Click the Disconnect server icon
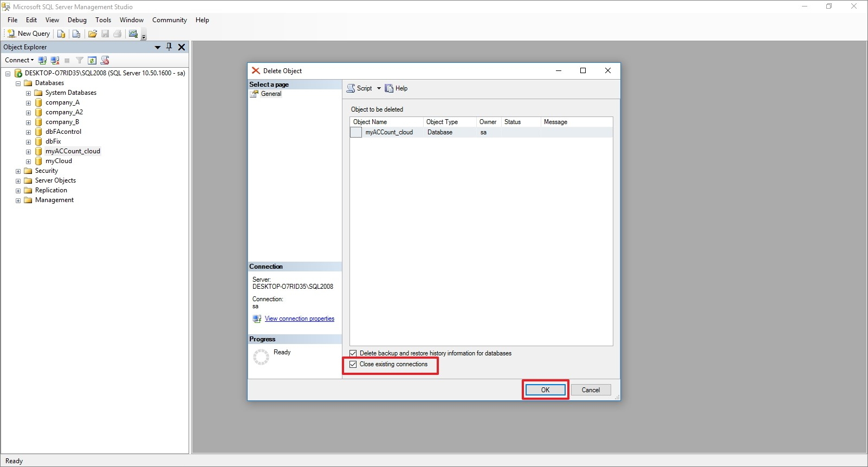This screenshot has width=868, height=467. pos(55,60)
